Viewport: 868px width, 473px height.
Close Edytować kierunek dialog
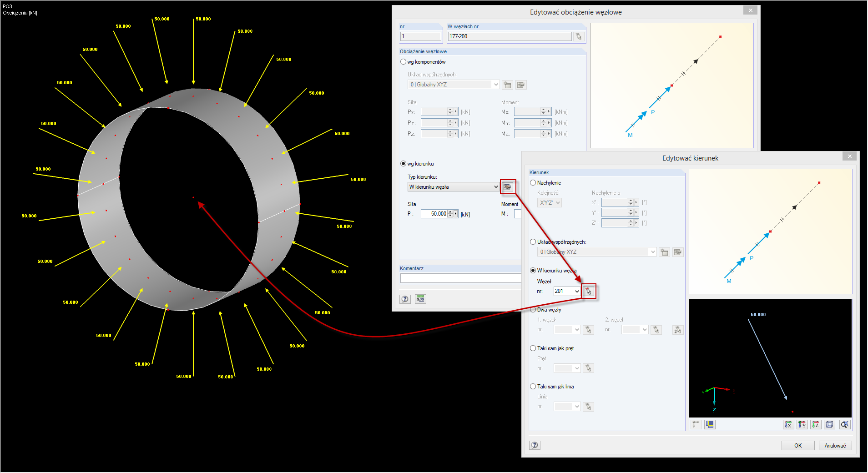coord(849,156)
